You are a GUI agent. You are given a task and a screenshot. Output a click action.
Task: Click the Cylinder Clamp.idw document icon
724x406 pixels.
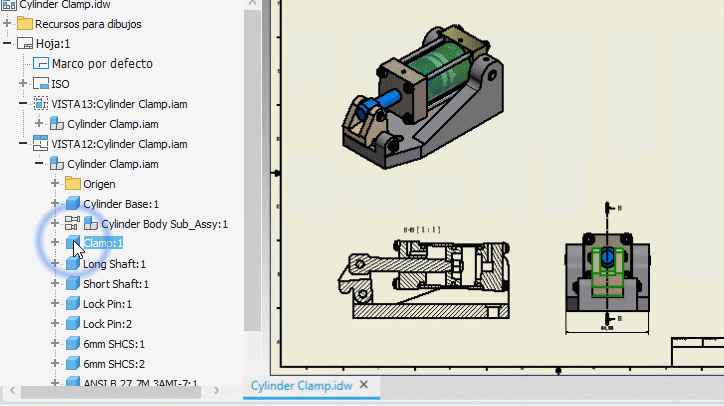coord(9,5)
